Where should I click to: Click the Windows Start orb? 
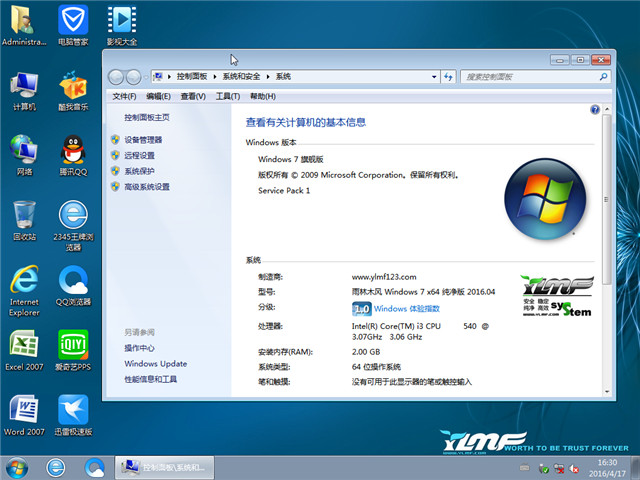pyautogui.click(x=17, y=468)
